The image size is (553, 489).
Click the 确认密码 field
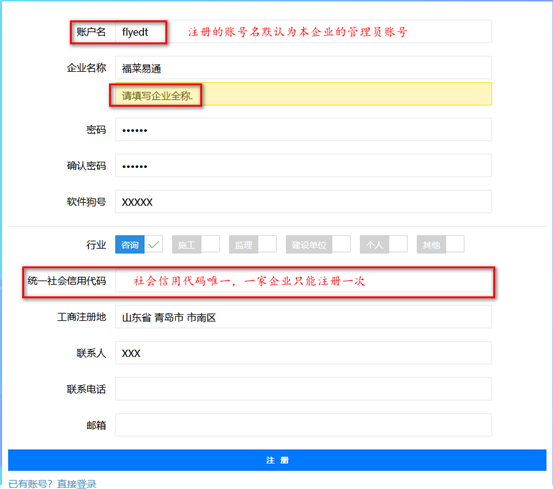point(303,165)
